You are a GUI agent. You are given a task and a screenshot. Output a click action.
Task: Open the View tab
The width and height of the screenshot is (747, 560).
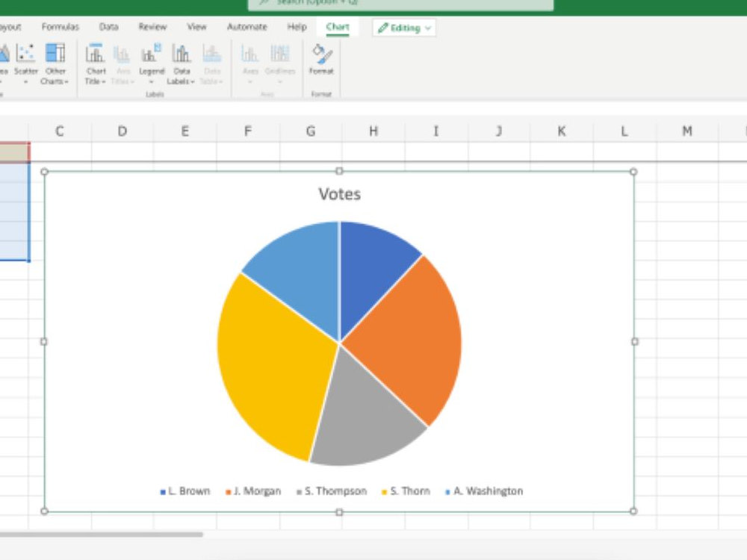pos(196,27)
